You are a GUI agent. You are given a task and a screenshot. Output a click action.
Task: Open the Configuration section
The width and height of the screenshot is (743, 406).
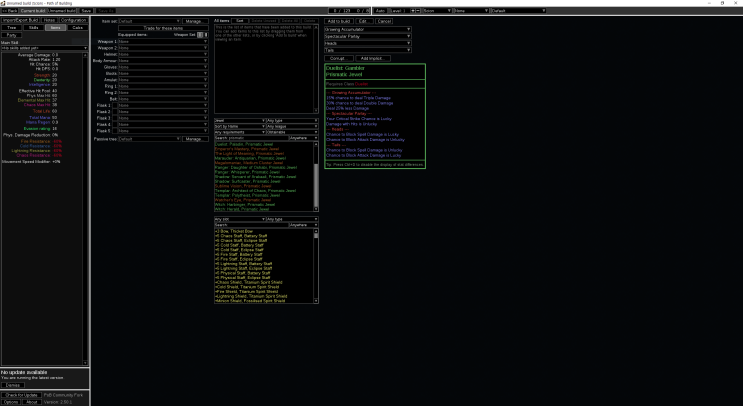point(73,20)
